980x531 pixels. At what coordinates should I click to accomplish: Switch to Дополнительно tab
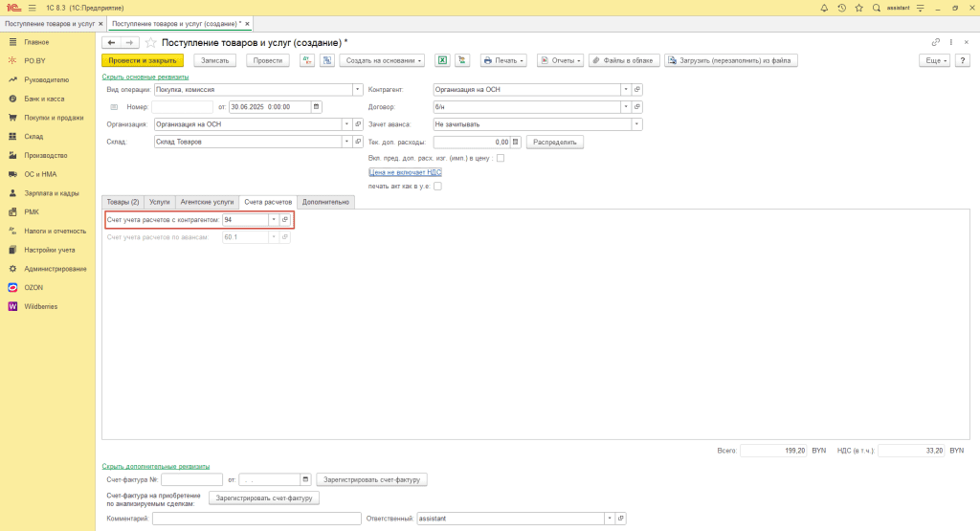pos(325,202)
